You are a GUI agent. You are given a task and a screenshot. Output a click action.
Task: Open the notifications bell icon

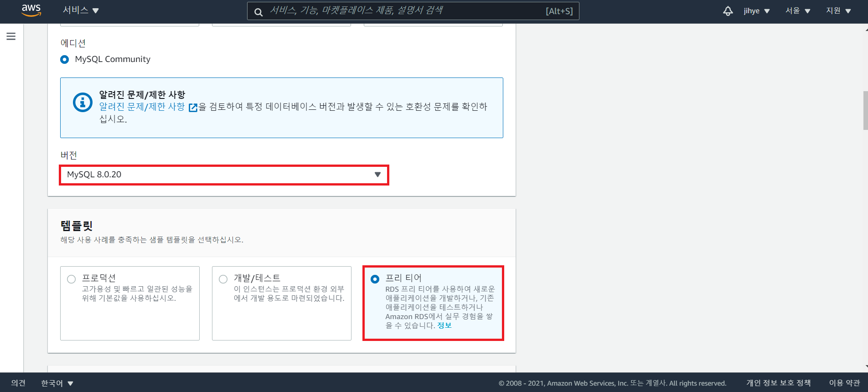tap(728, 11)
